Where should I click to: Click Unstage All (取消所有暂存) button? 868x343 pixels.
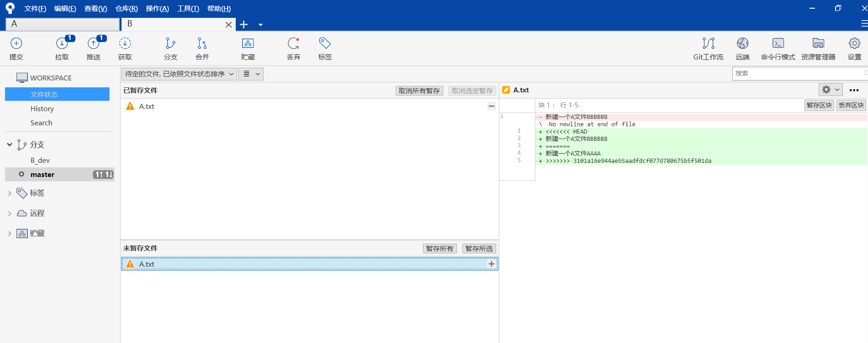419,91
